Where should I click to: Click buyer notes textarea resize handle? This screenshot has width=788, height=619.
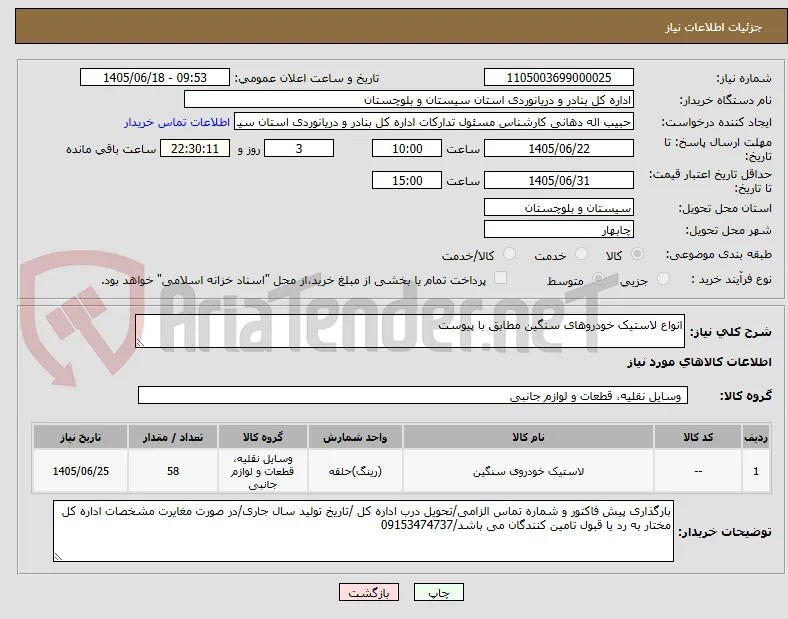click(58, 557)
